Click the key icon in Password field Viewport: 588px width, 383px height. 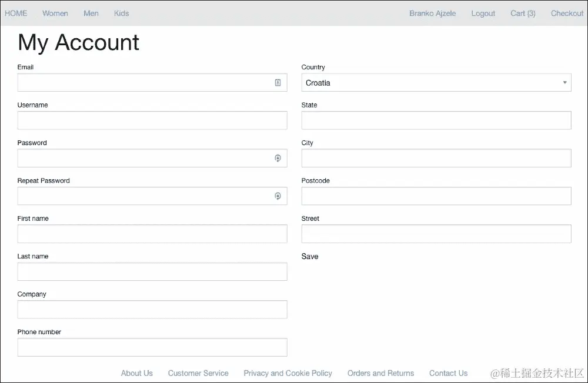pyautogui.click(x=278, y=158)
